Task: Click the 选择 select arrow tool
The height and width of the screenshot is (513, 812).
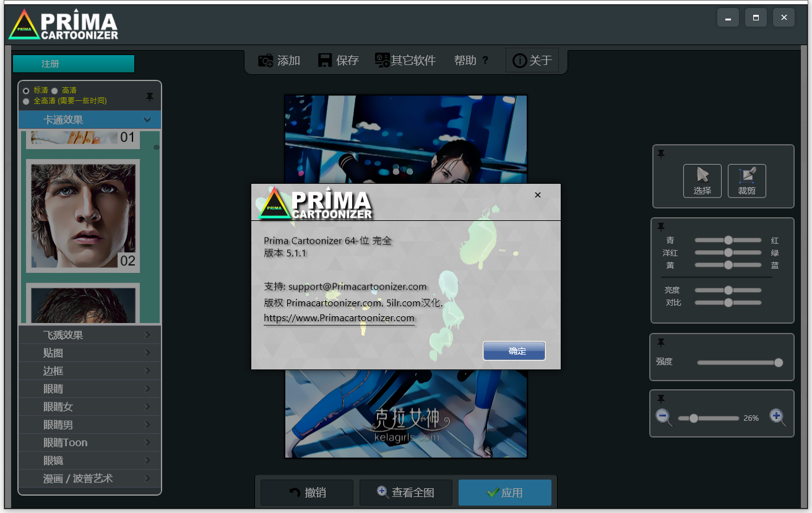Action: coord(702,181)
